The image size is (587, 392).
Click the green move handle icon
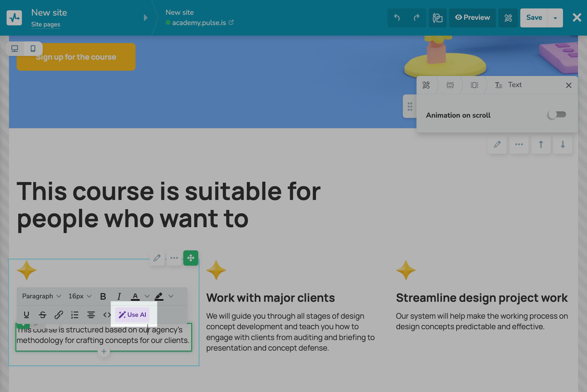pyautogui.click(x=191, y=258)
